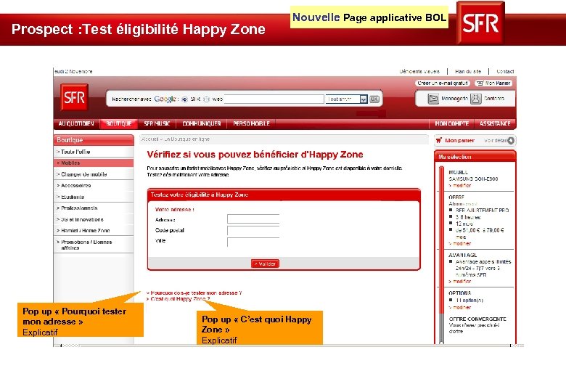Image resolution: width=566 pixels, height=392 pixels.
Task: Click the SFR logo in the site header
Action: coord(74,97)
